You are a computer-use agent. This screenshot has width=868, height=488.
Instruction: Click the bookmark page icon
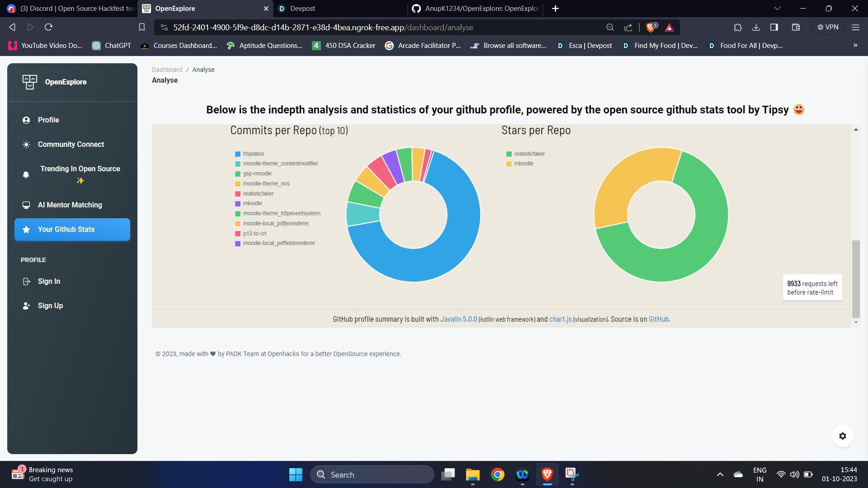click(x=142, y=28)
